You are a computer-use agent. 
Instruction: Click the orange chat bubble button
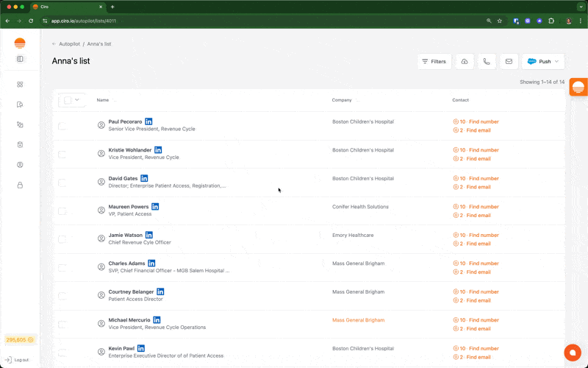(x=573, y=353)
